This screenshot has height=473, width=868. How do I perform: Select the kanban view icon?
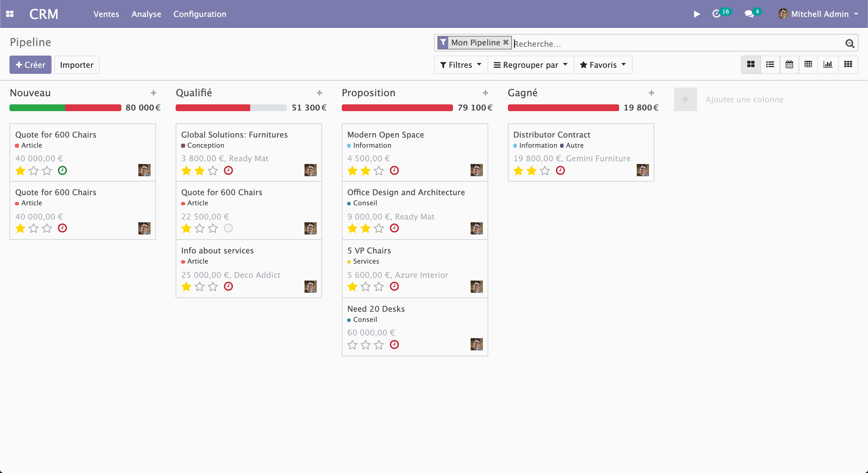click(751, 64)
